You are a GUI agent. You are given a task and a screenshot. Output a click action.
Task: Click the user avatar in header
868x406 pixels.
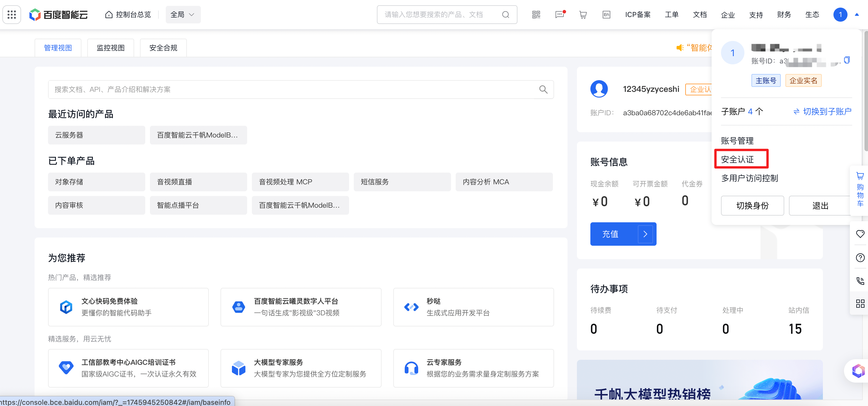840,14
